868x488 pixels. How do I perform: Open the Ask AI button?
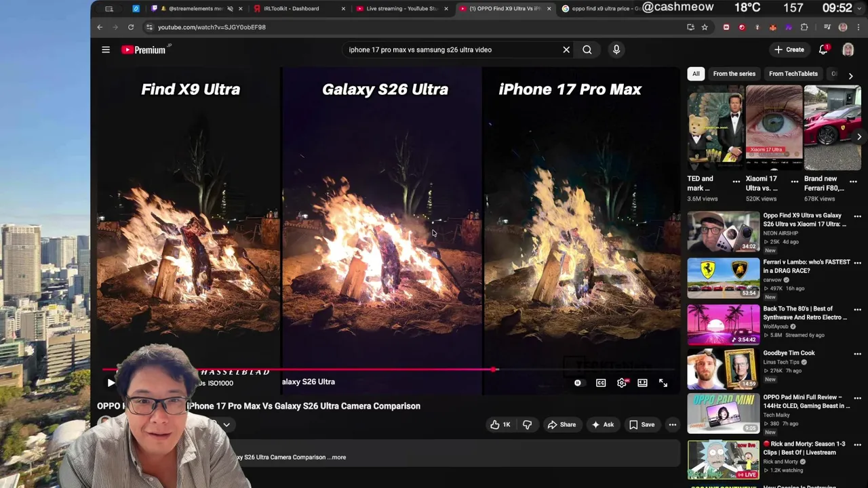point(602,425)
